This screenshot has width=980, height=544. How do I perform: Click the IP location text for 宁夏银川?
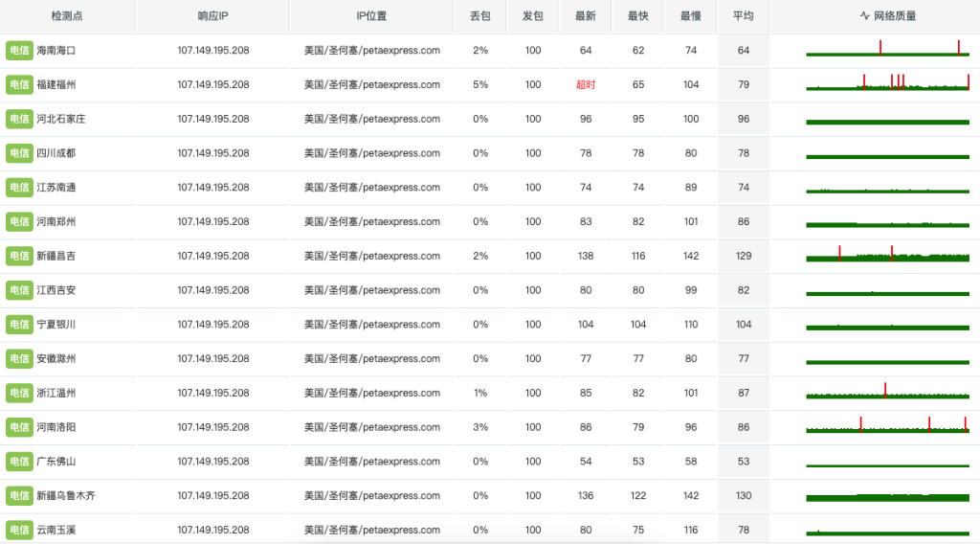372,325
